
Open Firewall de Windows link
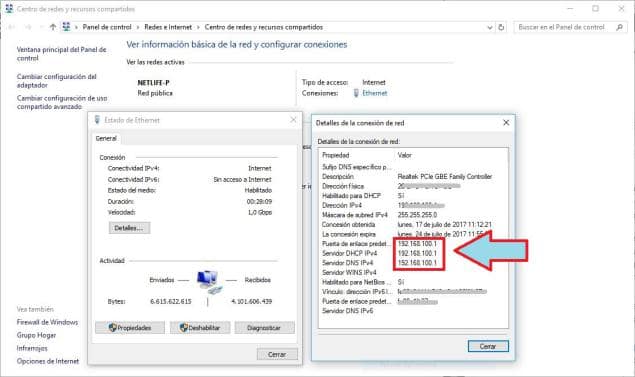point(47,322)
